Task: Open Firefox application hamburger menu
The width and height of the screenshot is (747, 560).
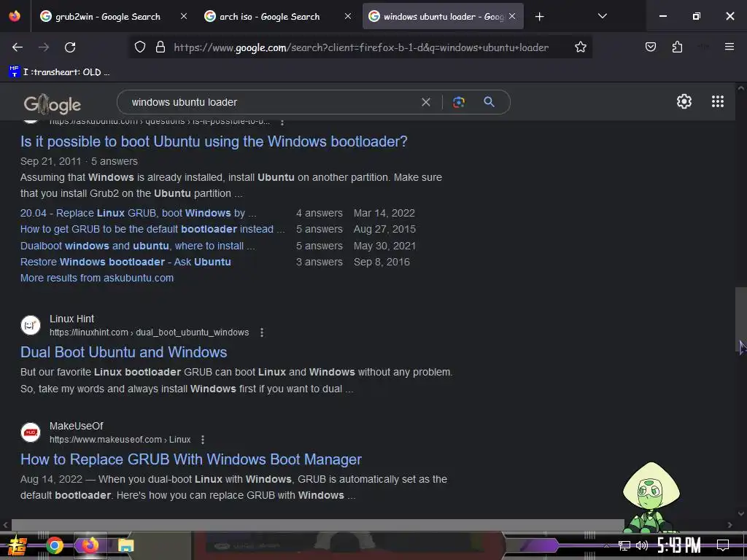Action: pos(729,47)
